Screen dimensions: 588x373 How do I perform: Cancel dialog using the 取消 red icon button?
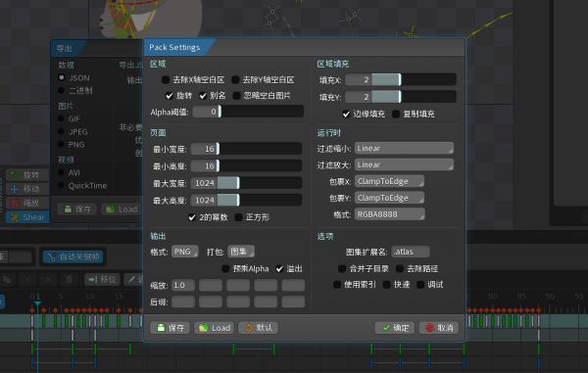tap(439, 328)
